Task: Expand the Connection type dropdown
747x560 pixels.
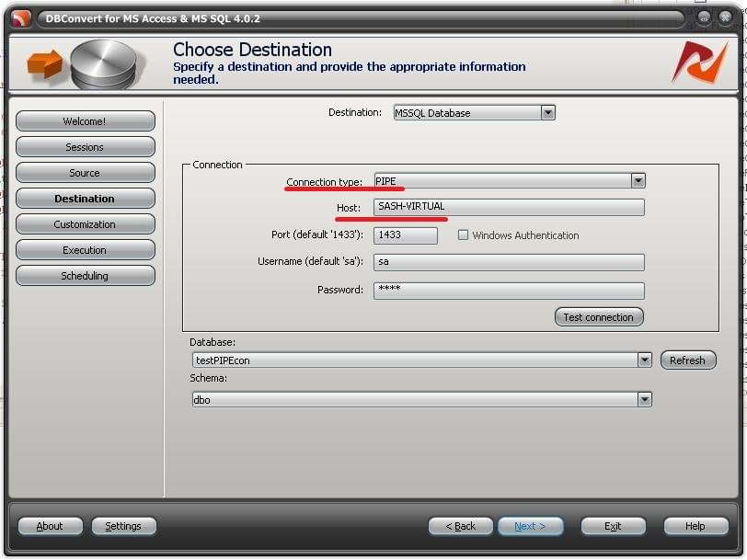Action: click(x=638, y=181)
